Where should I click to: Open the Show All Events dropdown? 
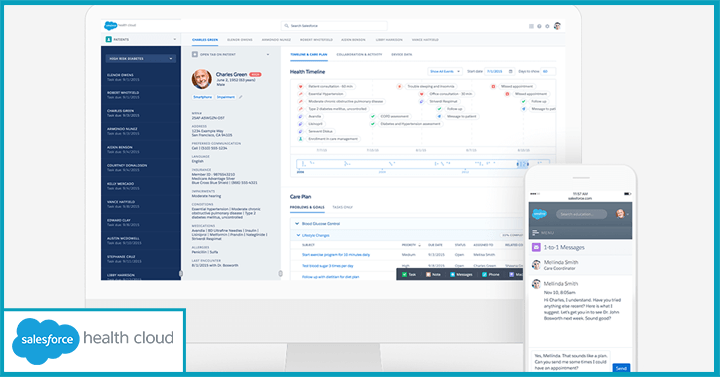[x=444, y=72]
